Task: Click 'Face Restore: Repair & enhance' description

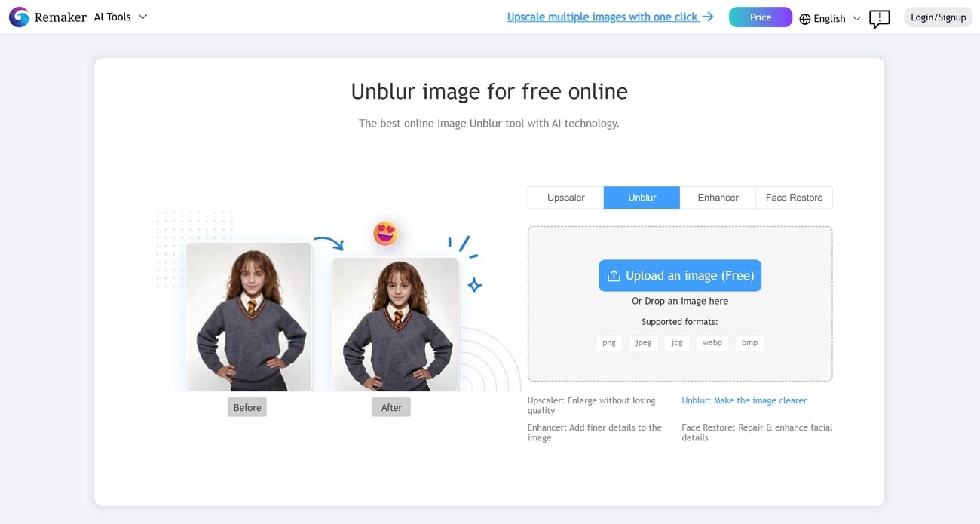Action: point(757,433)
